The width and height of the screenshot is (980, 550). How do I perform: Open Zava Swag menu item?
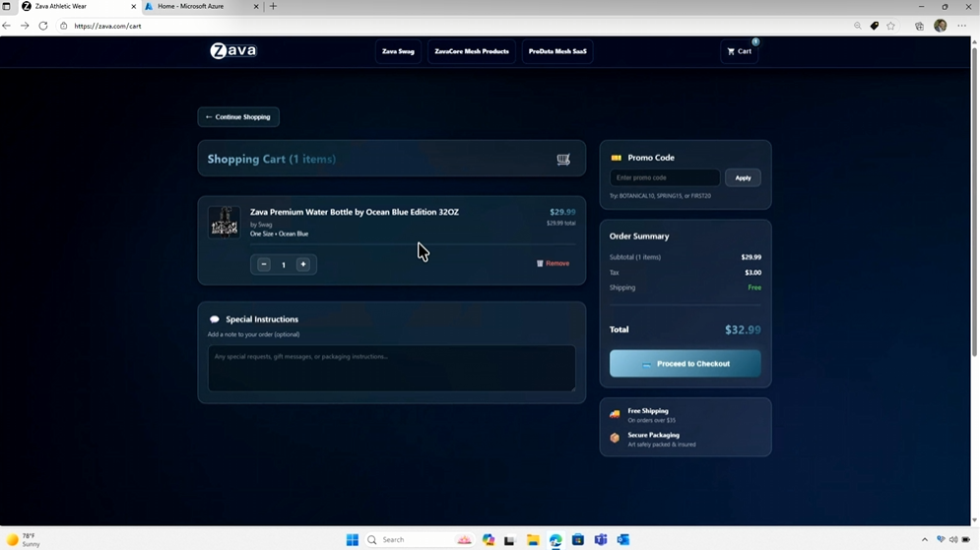tap(398, 51)
